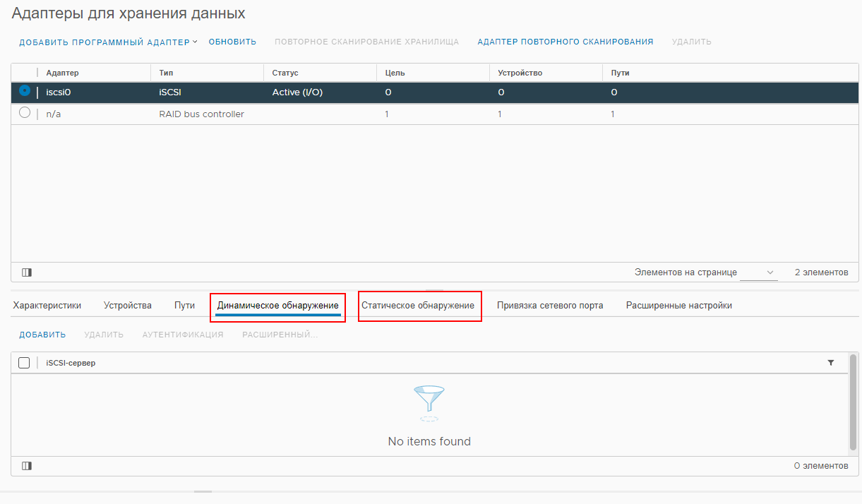
Task: Sort by the Адаптер column header
Action: 63,73
